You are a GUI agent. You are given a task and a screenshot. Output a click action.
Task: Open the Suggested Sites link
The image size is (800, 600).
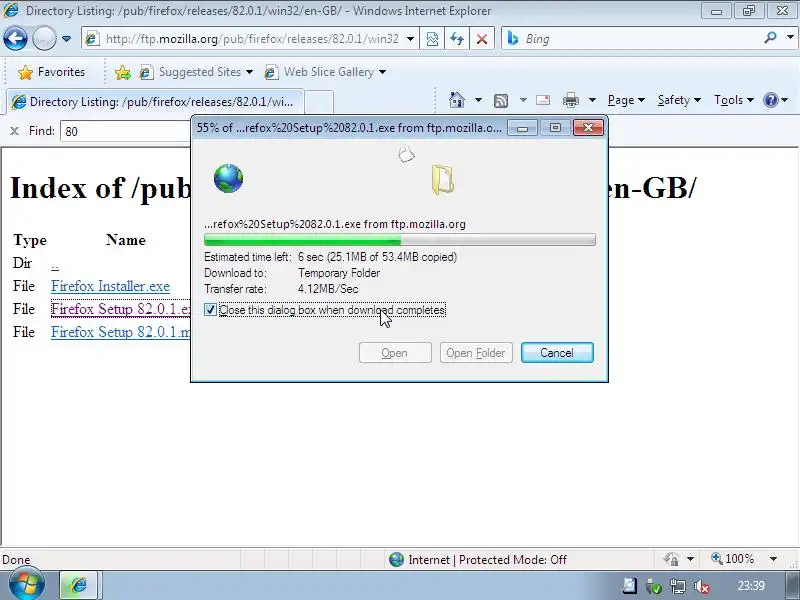(199, 72)
